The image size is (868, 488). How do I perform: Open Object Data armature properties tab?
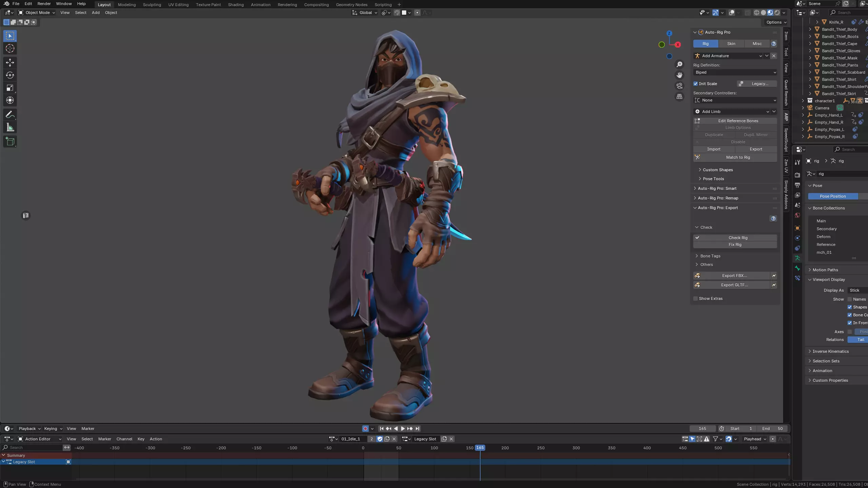click(x=797, y=258)
